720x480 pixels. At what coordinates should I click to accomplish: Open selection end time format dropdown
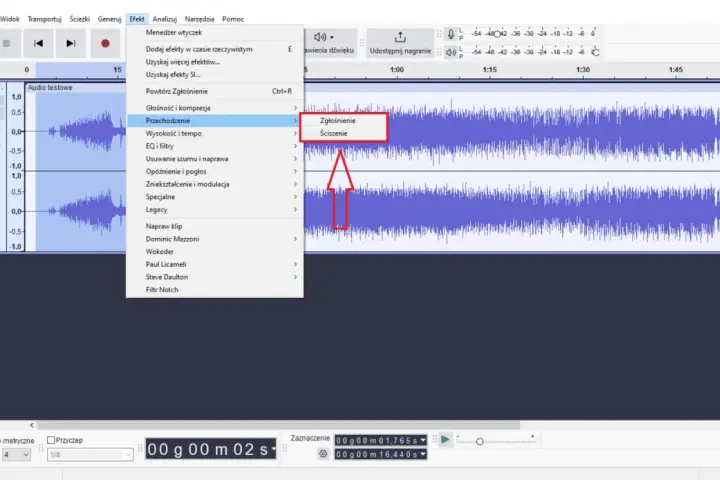point(423,454)
